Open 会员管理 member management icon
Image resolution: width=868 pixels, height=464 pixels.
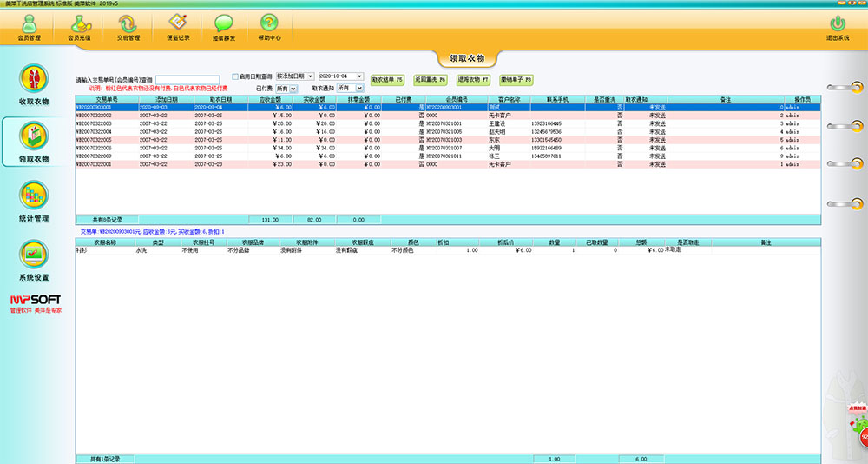29,27
